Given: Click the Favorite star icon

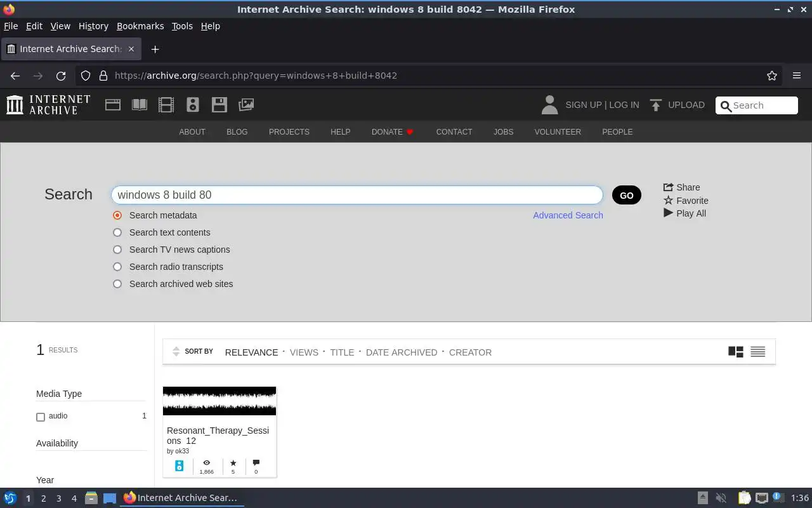Looking at the screenshot, I should pos(668,201).
